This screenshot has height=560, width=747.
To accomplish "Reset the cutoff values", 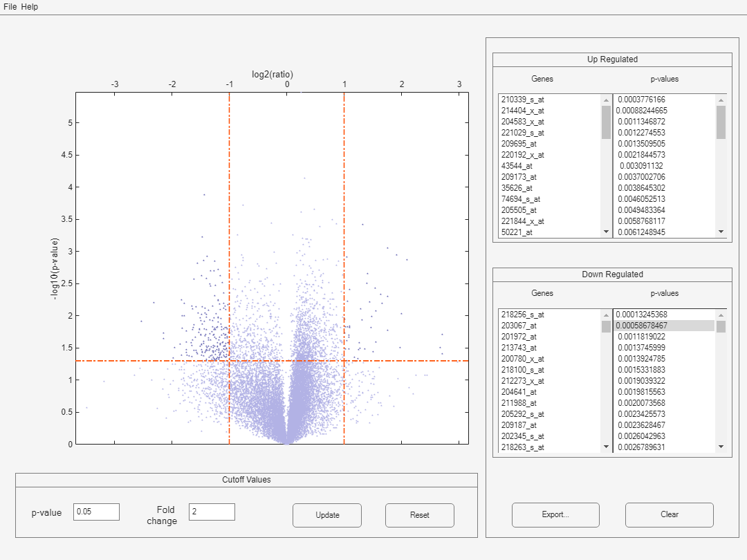I will tap(419, 515).
